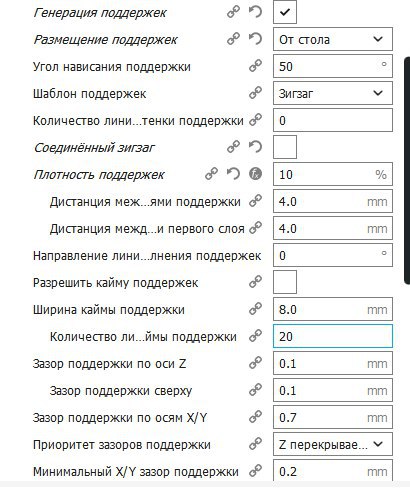The height and width of the screenshot is (488, 410).
Task: Click the Размещение поддержек label
Action: pyautogui.click(x=105, y=40)
